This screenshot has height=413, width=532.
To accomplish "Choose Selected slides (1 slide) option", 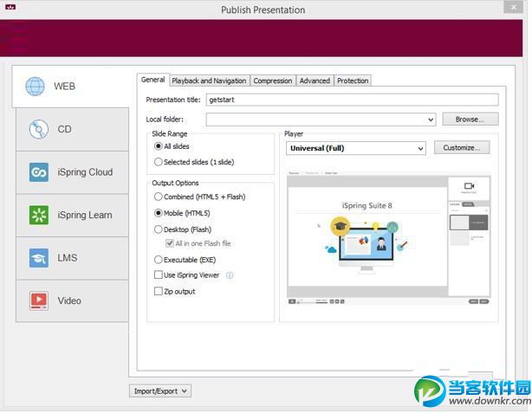I will tap(158, 162).
